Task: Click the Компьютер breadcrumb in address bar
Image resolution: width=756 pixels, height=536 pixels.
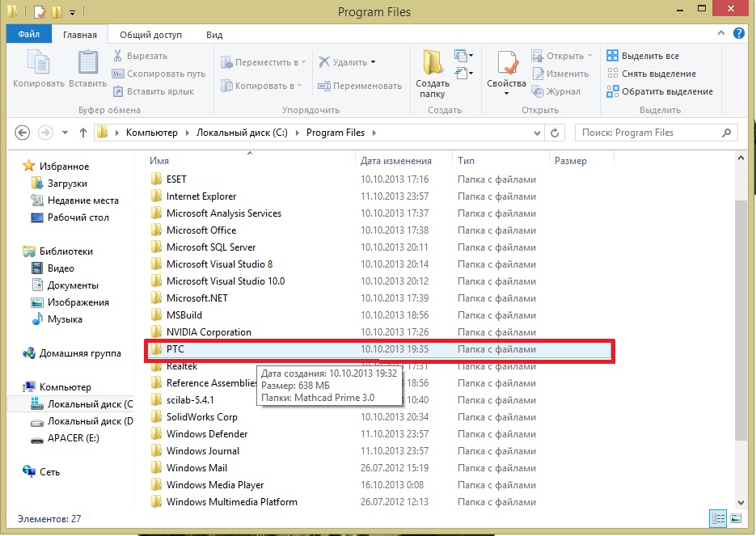Action: [x=151, y=133]
